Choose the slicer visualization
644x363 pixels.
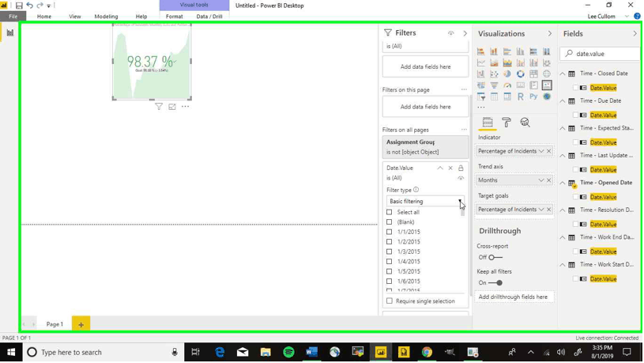[x=481, y=96]
